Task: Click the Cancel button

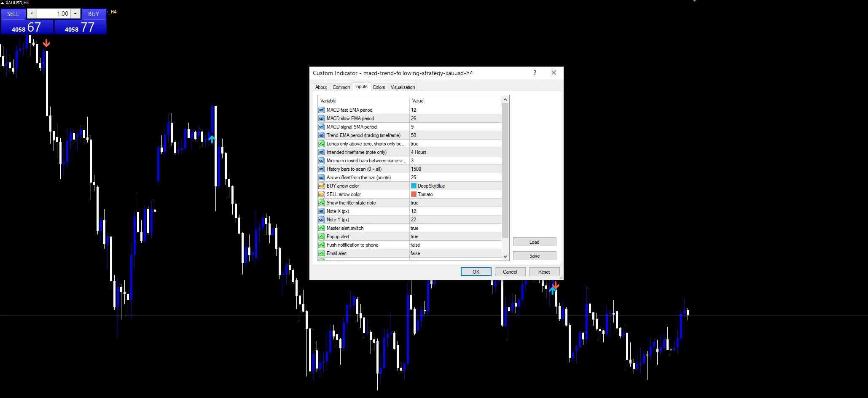Action: (510, 272)
